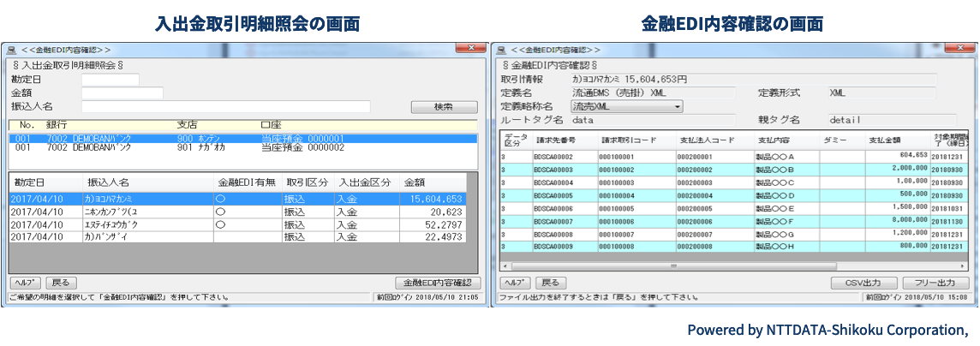Click the 金融EDI内容確認 button

(438, 283)
